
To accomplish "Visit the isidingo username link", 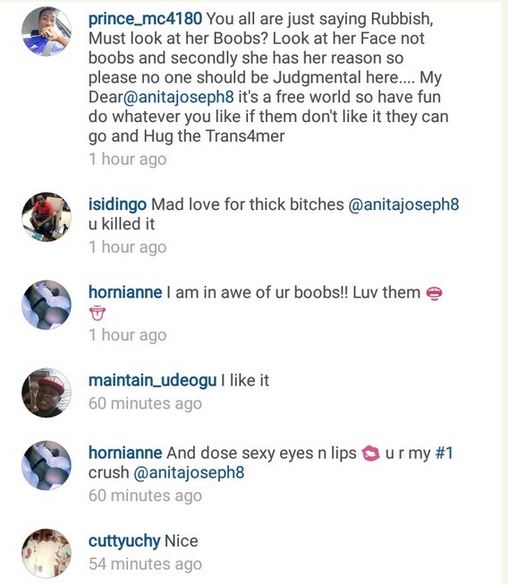I will [117, 204].
